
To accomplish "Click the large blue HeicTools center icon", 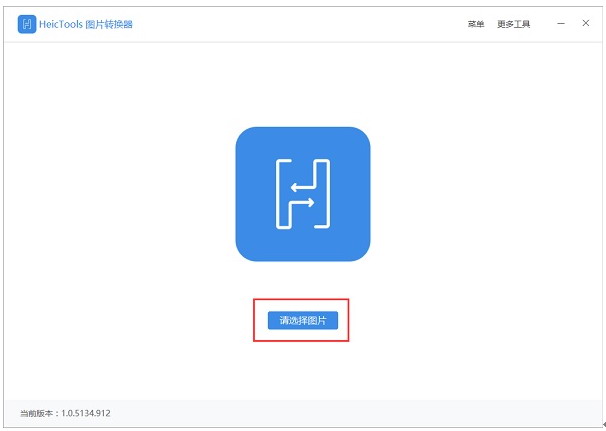I will [x=303, y=194].
